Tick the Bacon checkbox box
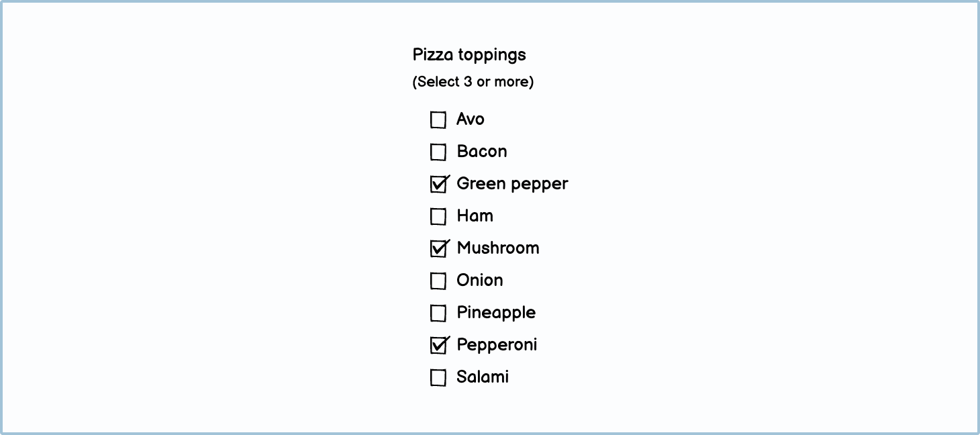Image resolution: width=980 pixels, height=435 pixels. [x=438, y=152]
